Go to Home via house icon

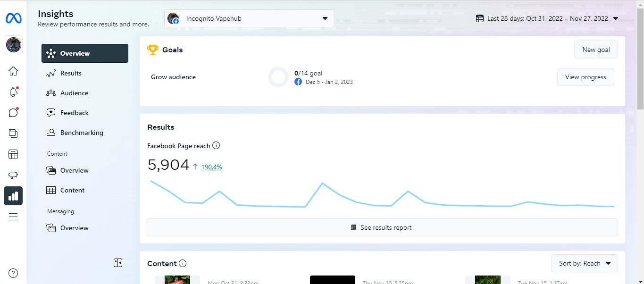click(x=13, y=71)
